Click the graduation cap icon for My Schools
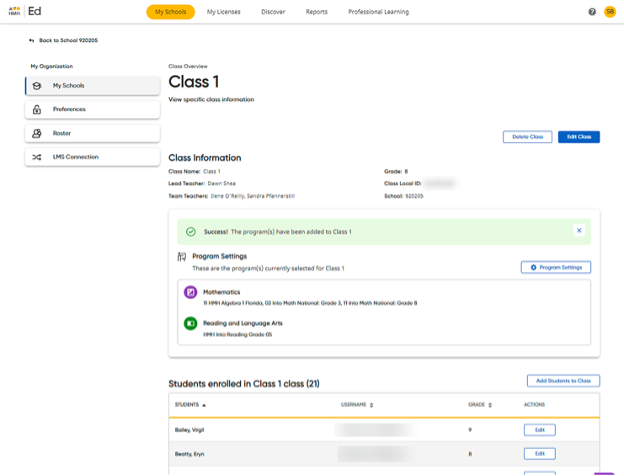 (37, 86)
